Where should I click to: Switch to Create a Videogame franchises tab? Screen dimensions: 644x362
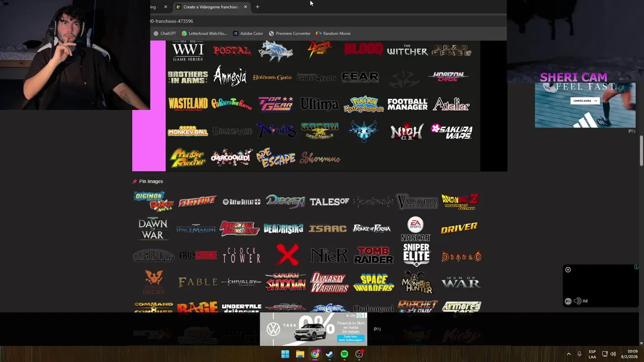click(211, 7)
